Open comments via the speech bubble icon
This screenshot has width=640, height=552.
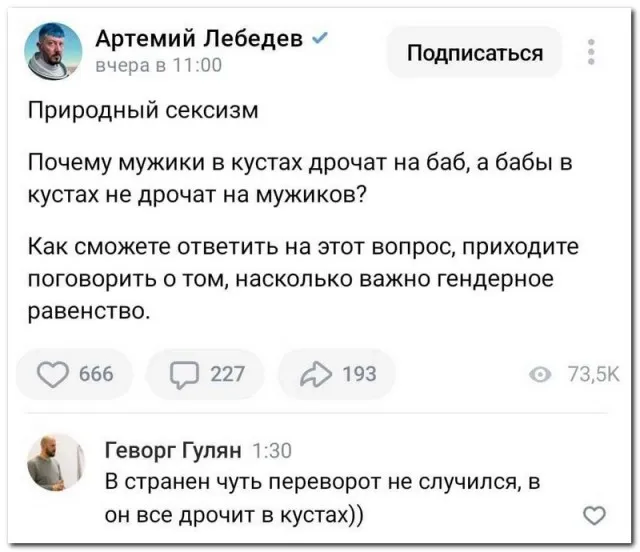point(186,374)
